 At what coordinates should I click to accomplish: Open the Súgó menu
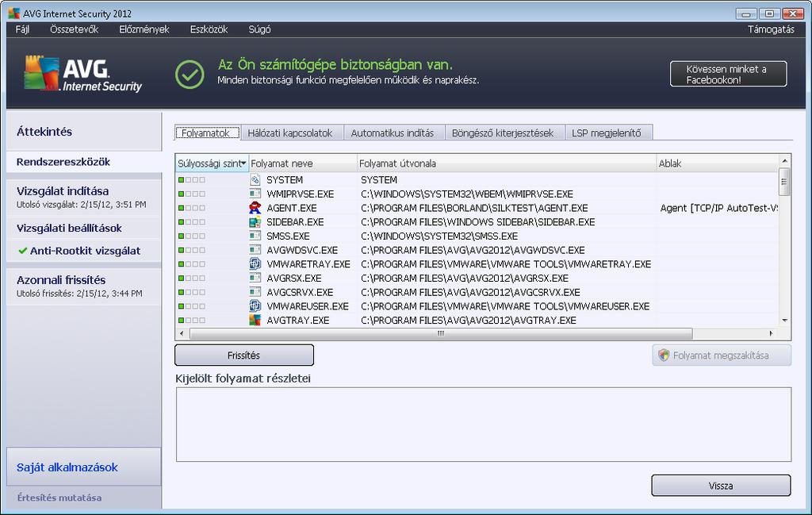[259, 29]
